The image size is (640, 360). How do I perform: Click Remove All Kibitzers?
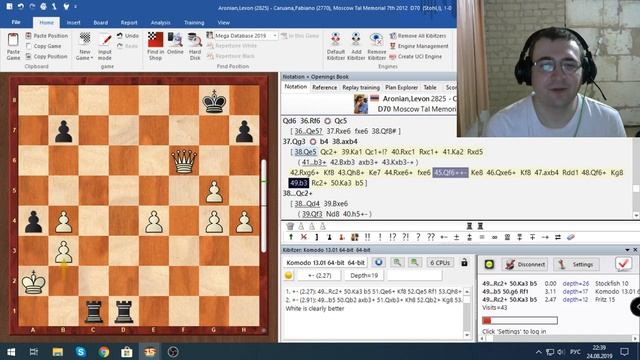(418, 36)
